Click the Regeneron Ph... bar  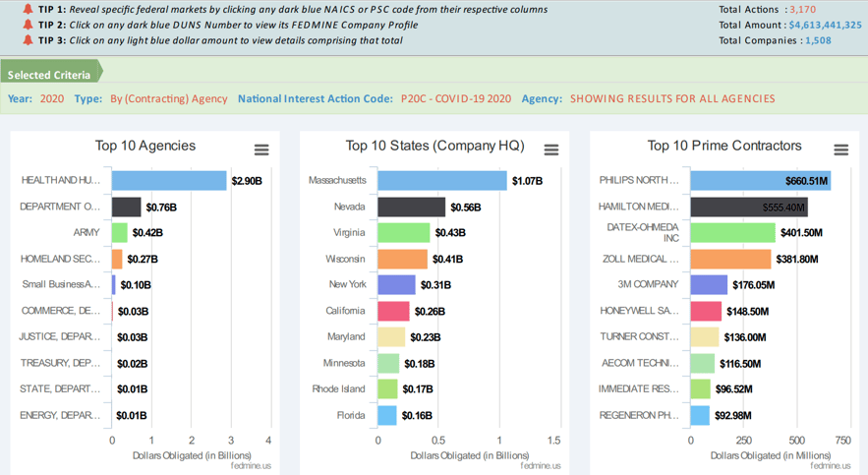(700, 415)
